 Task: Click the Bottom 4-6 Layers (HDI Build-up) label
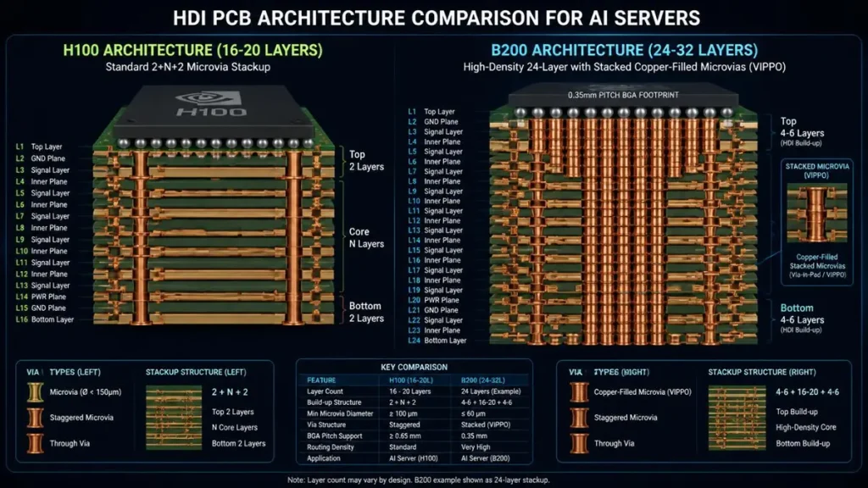click(x=802, y=319)
